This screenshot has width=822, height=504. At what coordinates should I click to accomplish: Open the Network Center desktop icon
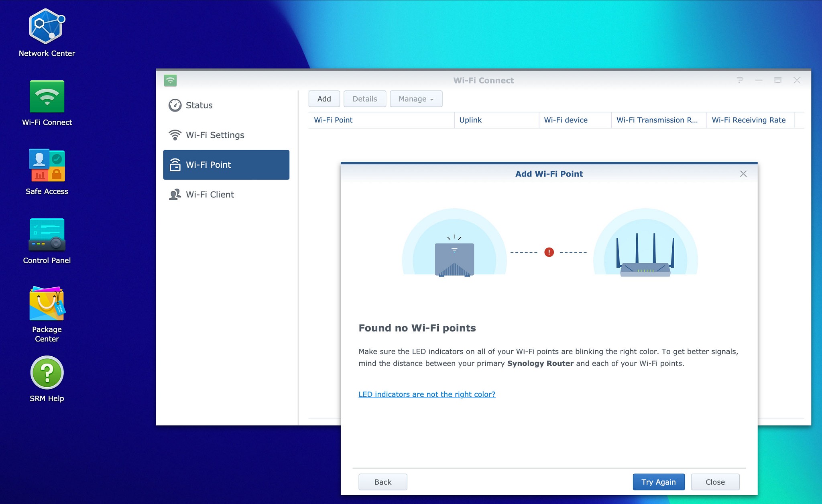point(47,27)
